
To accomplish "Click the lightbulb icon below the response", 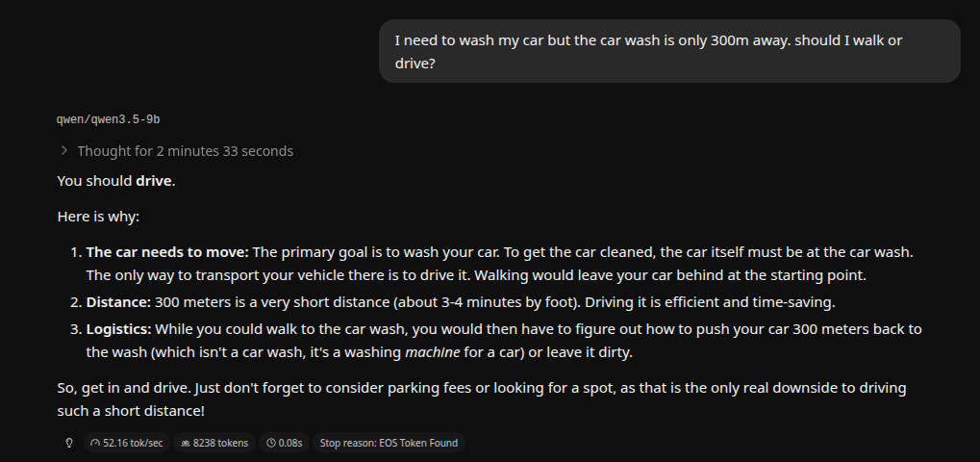I will coord(69,443).
